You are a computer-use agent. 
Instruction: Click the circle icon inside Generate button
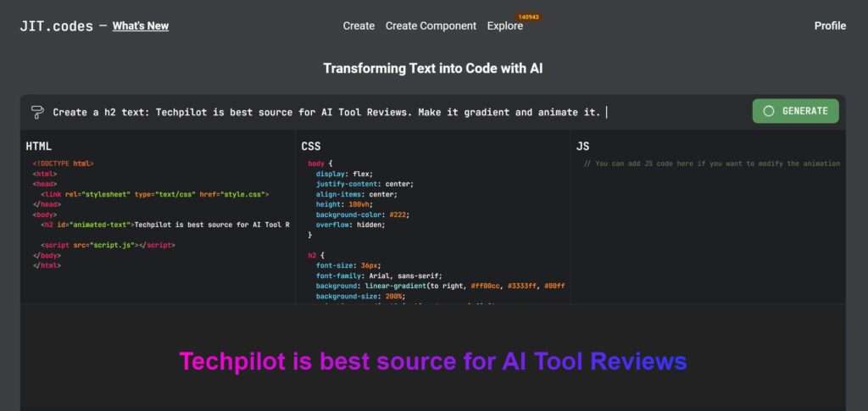768,111
